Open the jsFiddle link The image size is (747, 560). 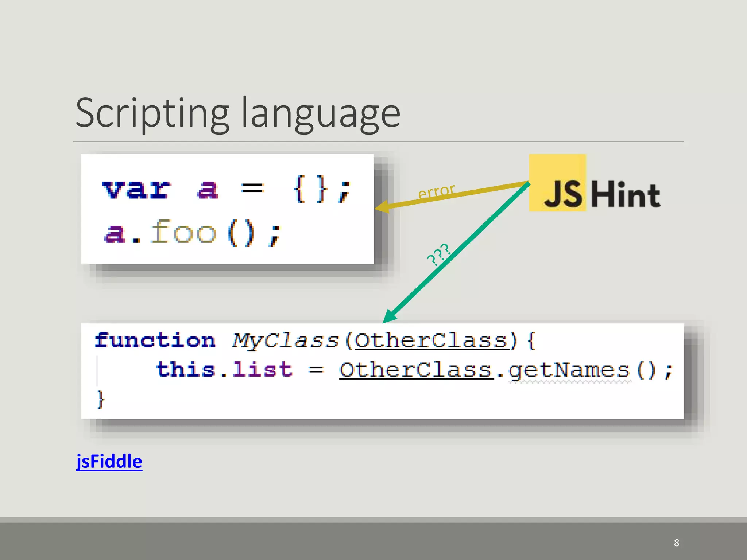click(109, 462)
